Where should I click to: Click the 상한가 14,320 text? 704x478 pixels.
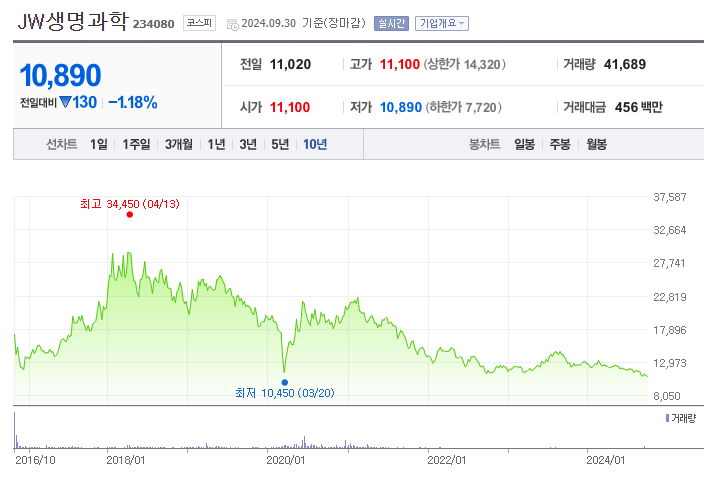[x=465, y=64]
